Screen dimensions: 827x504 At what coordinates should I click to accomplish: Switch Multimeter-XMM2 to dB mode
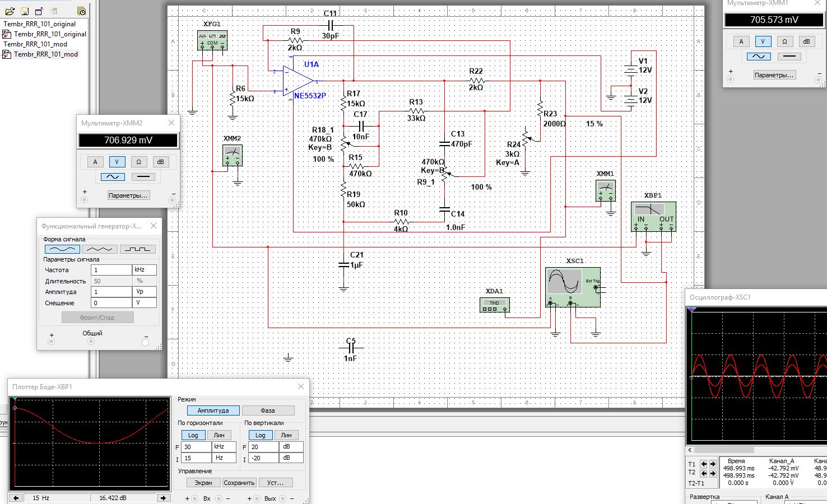(160, 162)
